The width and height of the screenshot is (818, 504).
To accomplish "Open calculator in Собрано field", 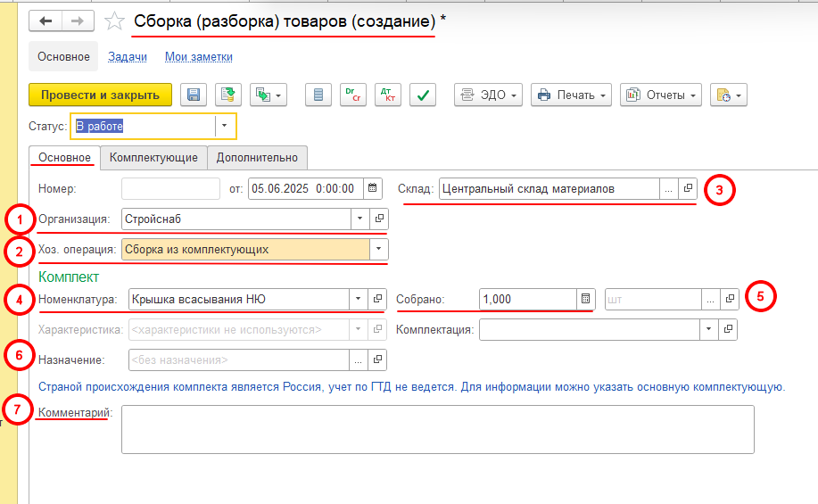I will 585,299.
